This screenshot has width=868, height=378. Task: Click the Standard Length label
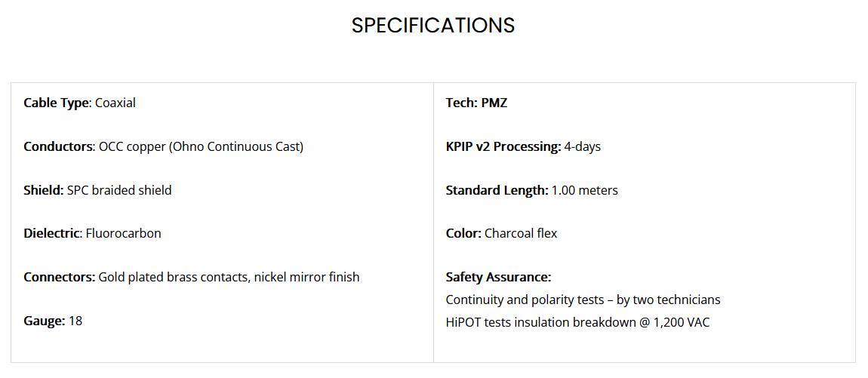tap(497, 190)
